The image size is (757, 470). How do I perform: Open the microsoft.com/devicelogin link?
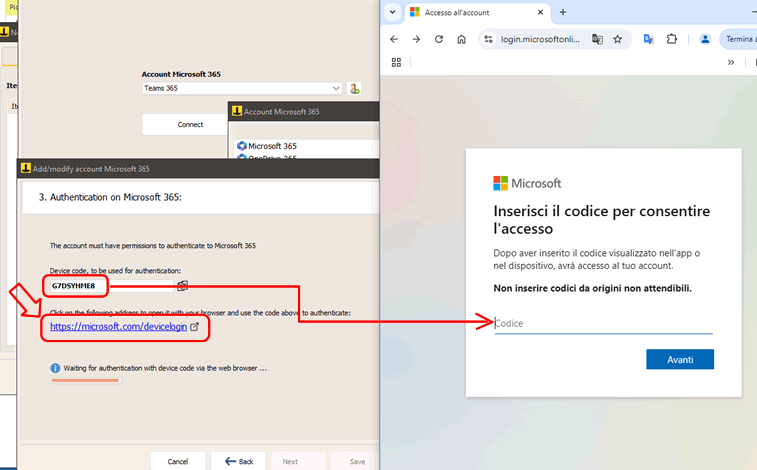tap(118, 327)
